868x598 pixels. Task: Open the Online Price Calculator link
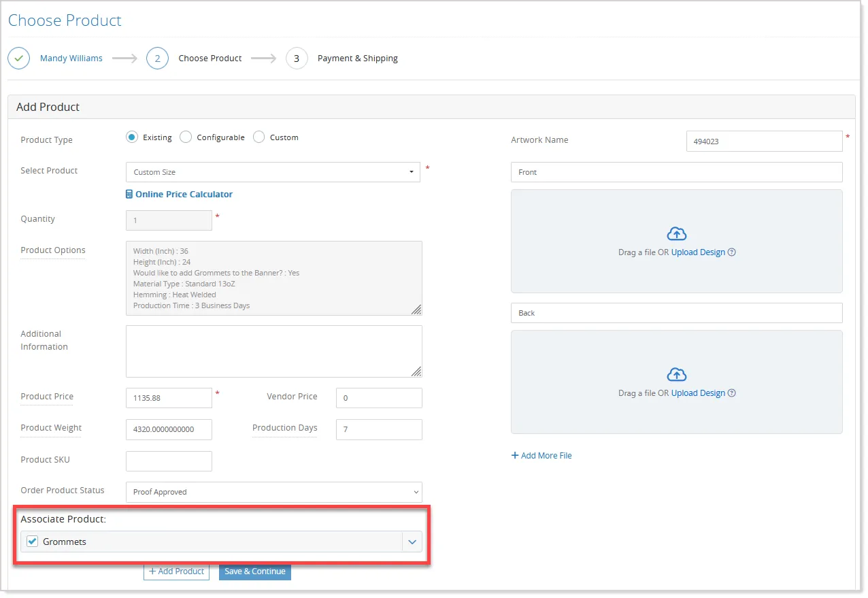click(x=184, y=195)
